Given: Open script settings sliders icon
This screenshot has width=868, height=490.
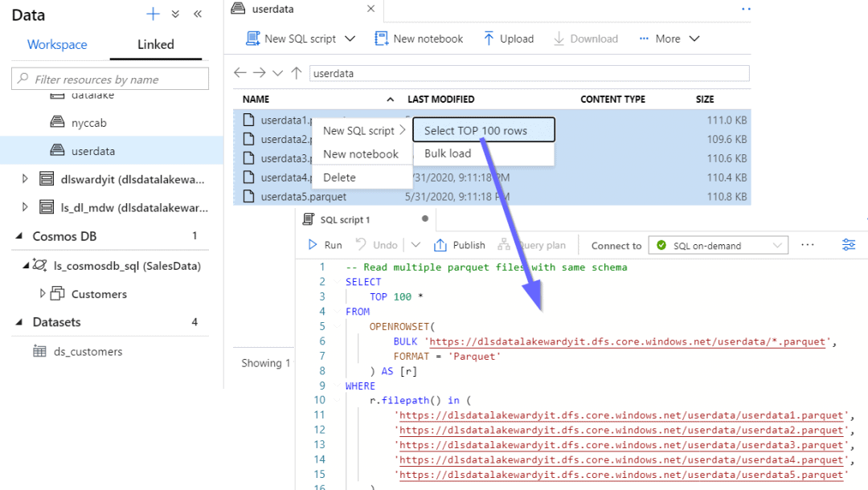Looking at the screenshot, I should [x=849, y=245].
